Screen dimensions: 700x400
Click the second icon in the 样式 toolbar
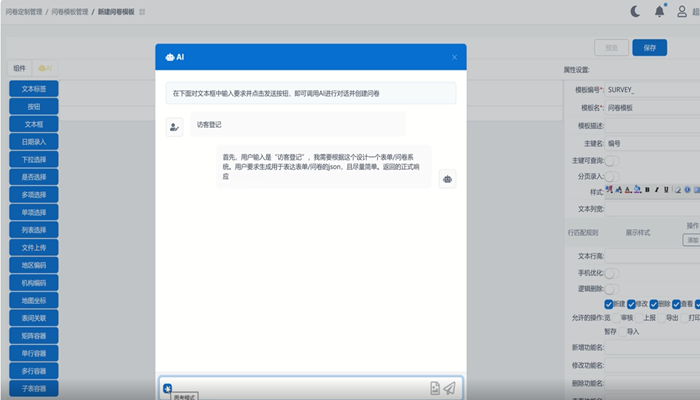click(x=618, y=190)
